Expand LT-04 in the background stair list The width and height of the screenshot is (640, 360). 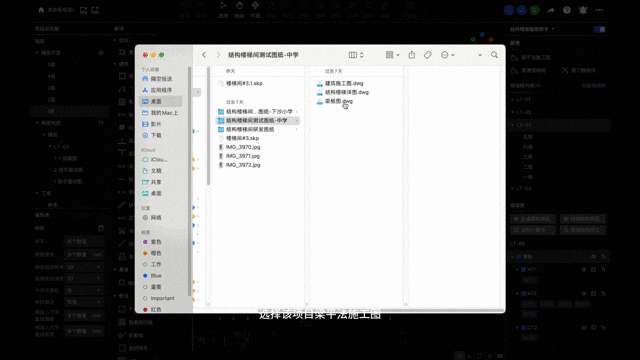(513, 188)
